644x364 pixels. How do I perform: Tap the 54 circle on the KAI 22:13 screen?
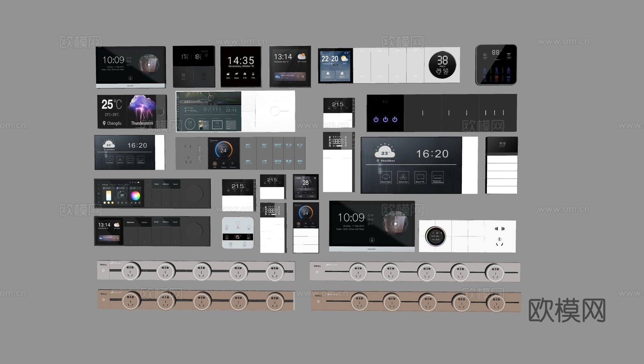[190, 123]
